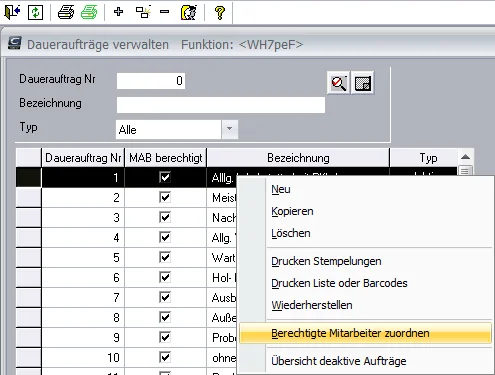Click the minus delete icon

164,12
